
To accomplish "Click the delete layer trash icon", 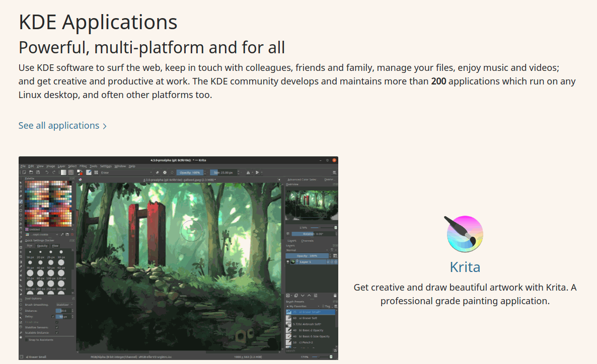I will pyautogui.click(x=335, y=296).
